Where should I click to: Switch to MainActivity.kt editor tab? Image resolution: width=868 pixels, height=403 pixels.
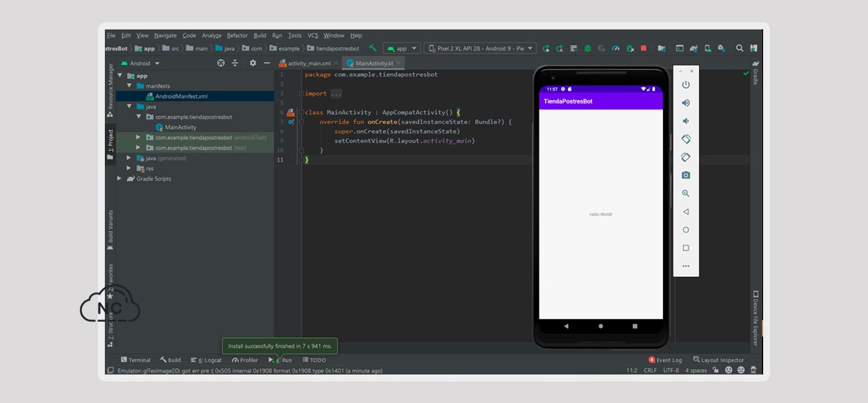tap(374, 63)
